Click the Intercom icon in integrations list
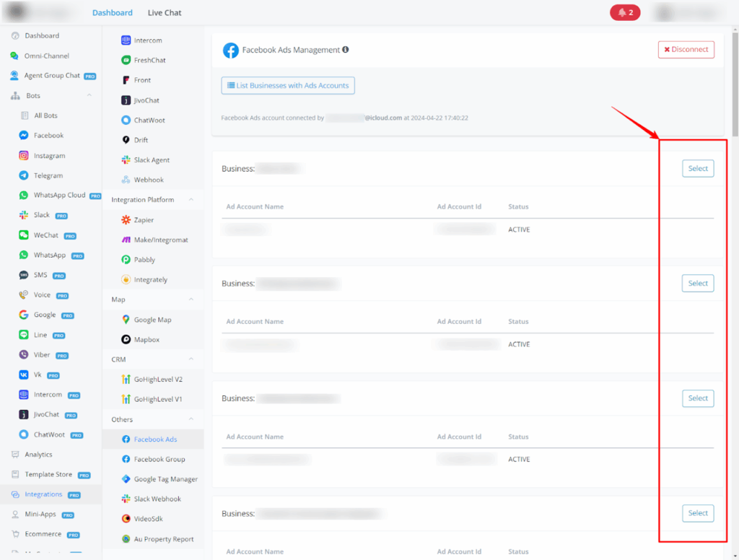 click(126, 40)
